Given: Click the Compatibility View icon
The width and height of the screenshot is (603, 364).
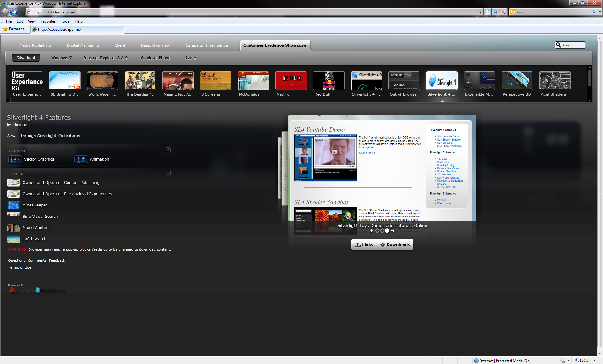Looking at the screenshot, I should 487,12.
